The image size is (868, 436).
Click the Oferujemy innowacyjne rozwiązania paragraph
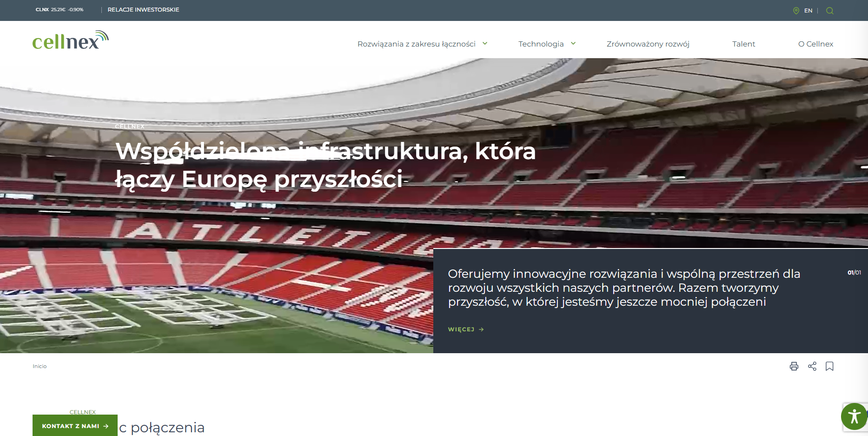[x=624, y=288]
